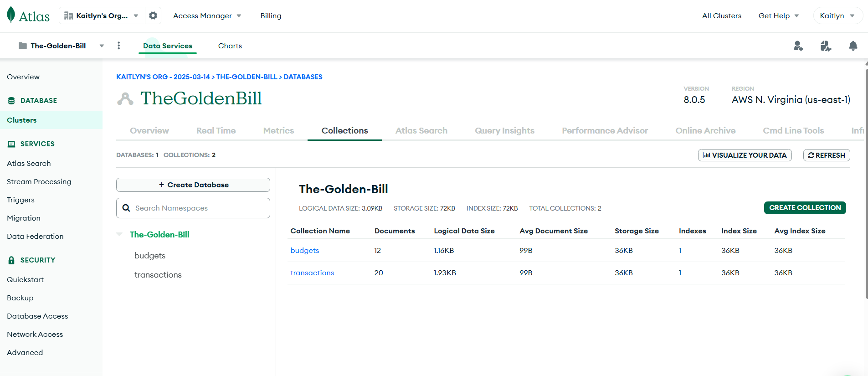Click the Atlas leaf logo
This screenshot has height=376, width=868.
point(11,15)
